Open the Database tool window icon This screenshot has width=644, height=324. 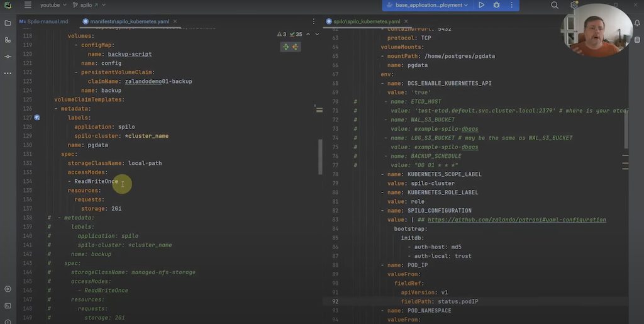637,40
